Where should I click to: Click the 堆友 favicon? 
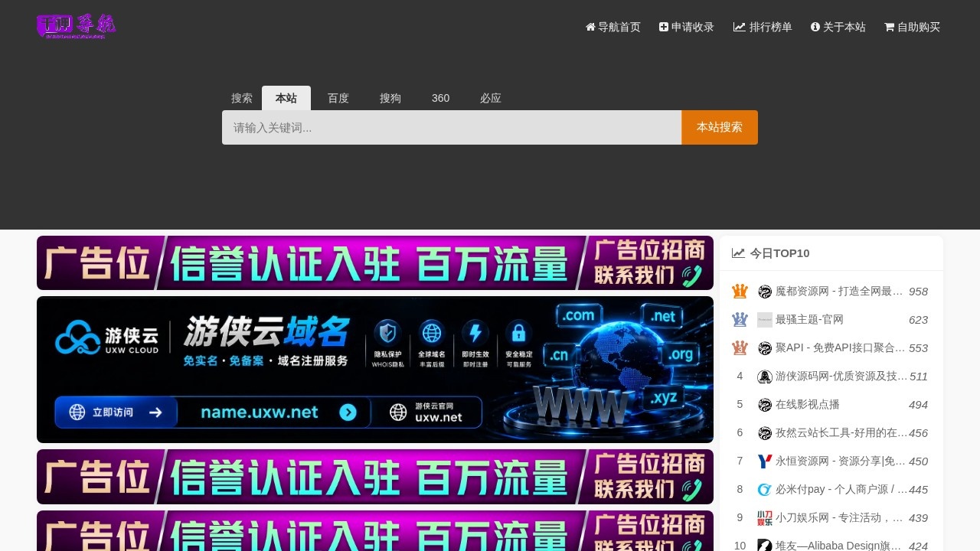point(765,545)
